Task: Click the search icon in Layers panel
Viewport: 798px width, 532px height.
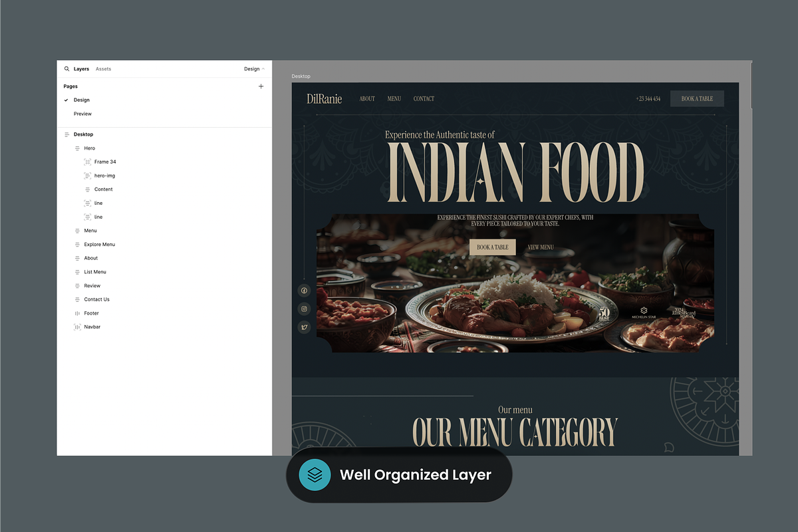Action: pos(66,69)
